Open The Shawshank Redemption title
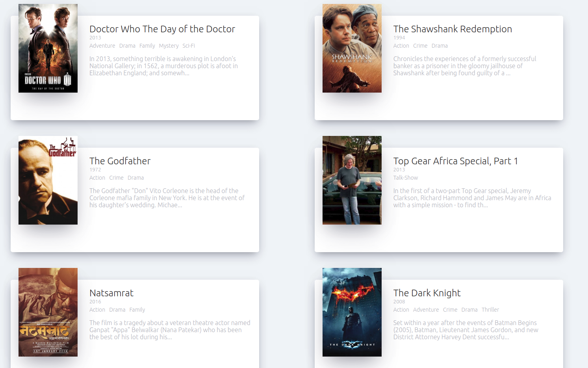Screen dimensions: 588x368 point(453,29)
